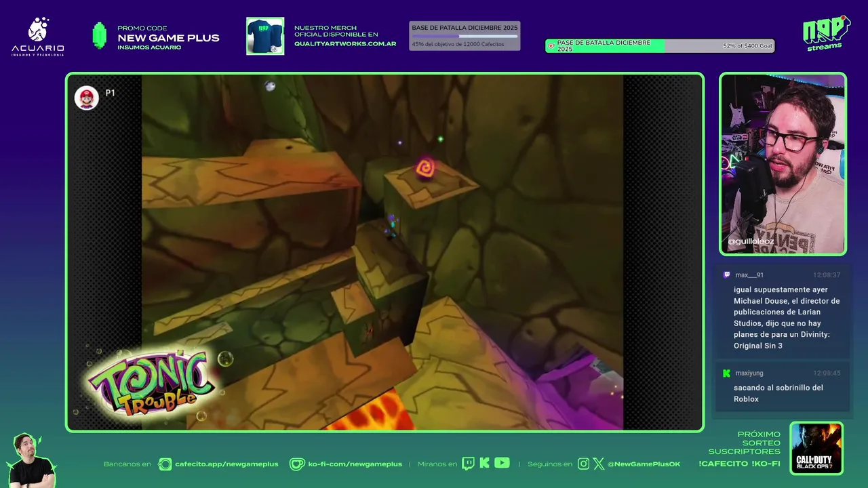Click the 'sacando al sobrinillo del Roblox' message
868x488 pixels.
pos(778,393)
